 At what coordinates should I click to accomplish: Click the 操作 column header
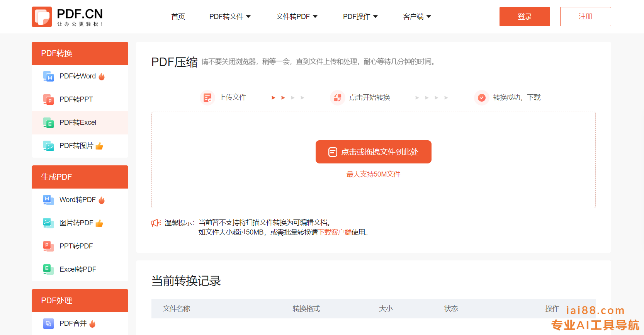[x=552, y=309]
